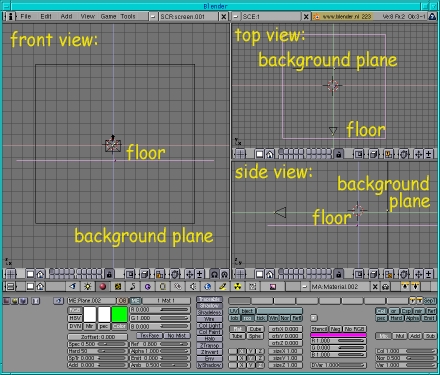Toggle the Shadow material option
The height and width of the screenshot is (375, 440).
[209, 306]
